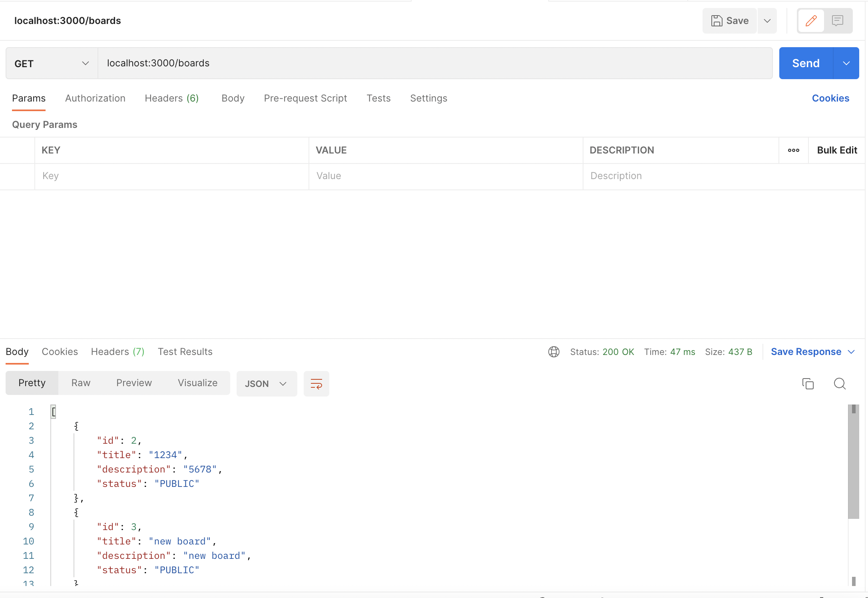Image resolution: width=868 pixels, height=598 pixels.
Task: Open the Send options arrow
Action: (x=846, y=64)
